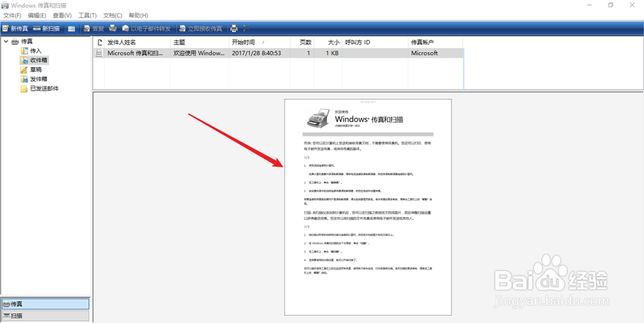Open the 文件(F) menu
This screenshot has width=644, height=323.
(12, 15)
